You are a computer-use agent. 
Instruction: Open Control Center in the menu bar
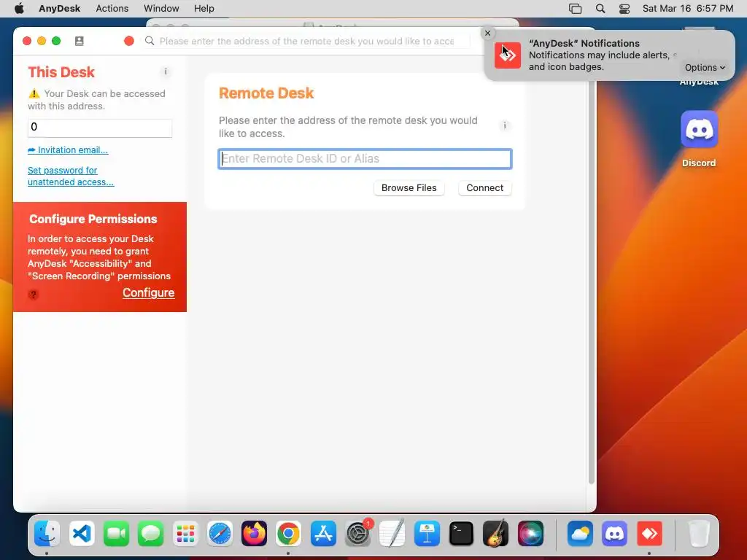point(624,9)
